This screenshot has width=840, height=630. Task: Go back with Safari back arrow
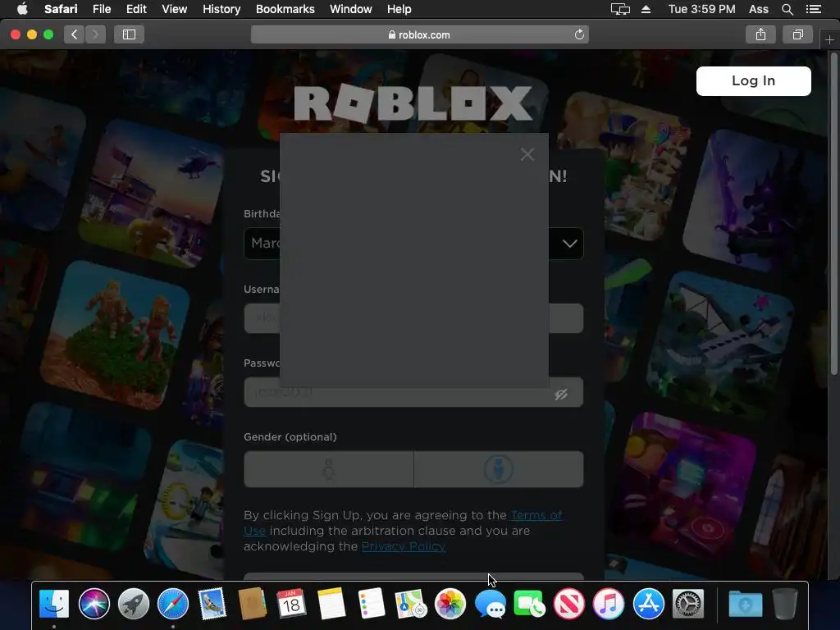click(75, 34)
